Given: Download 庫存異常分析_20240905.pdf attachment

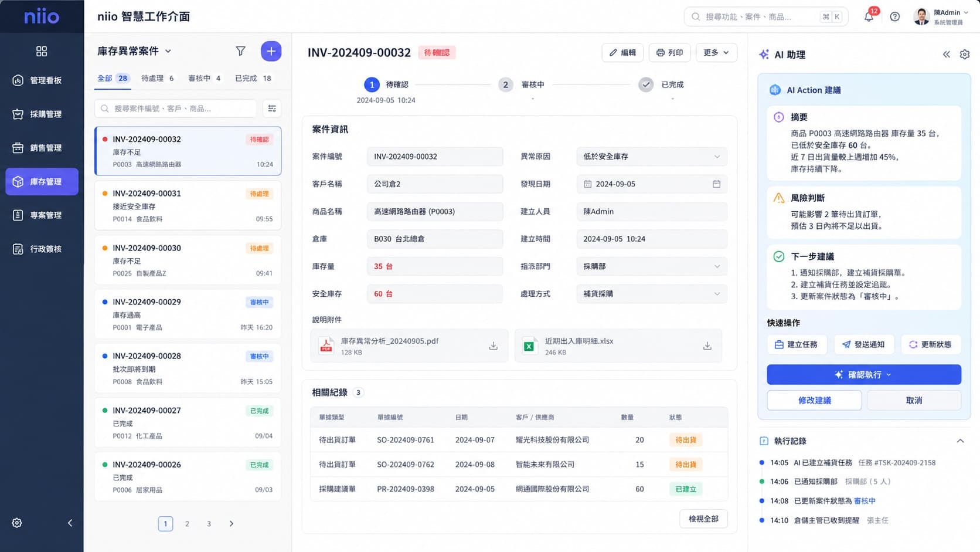Looking at the screenshot, I should [x=494, y=346].
